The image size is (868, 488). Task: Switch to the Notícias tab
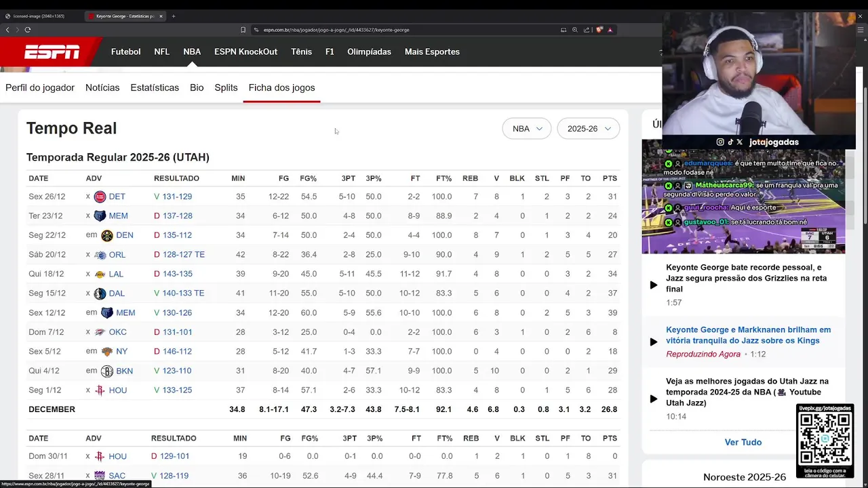[102, 87]
